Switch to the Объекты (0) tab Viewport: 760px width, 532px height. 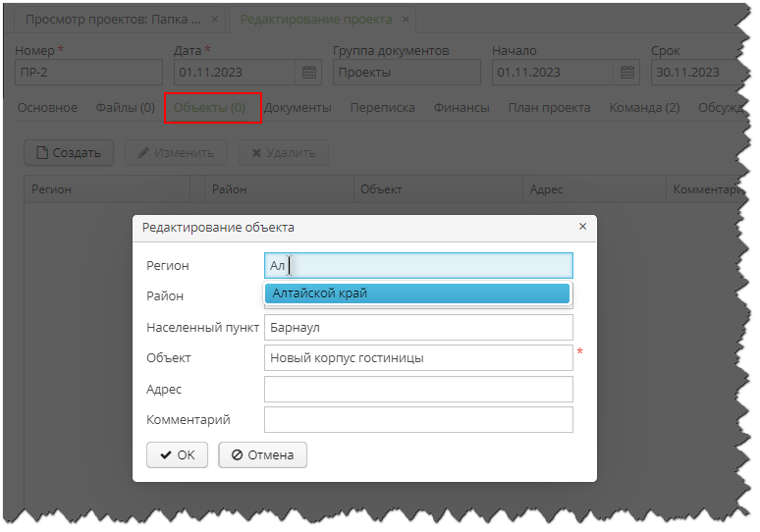click(209, 108)
